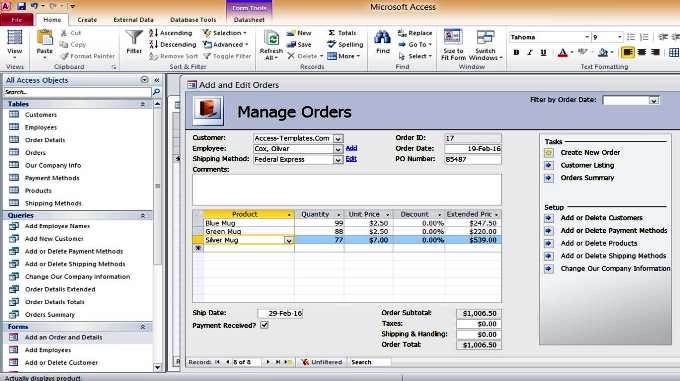This screenshot has width=680, height=381.
Task: Click the View button in ribbon
Action: 14,45
